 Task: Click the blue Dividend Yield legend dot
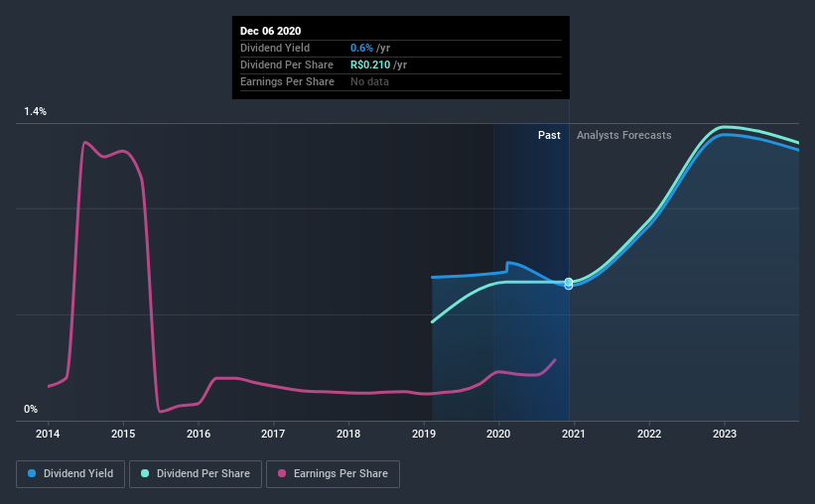[32, 473]
